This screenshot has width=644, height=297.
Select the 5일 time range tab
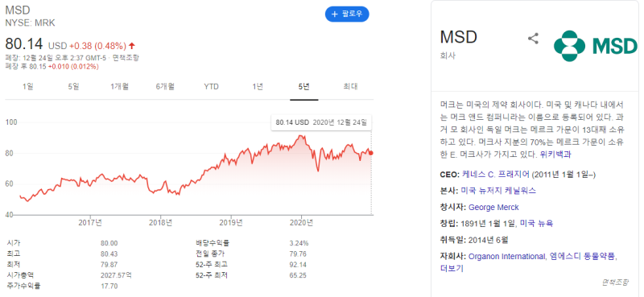click(x=73, y=87)
